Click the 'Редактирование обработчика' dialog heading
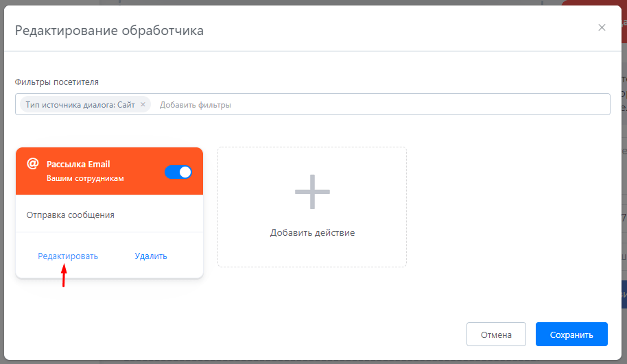627x364 pixels. [x=109, y=30]
